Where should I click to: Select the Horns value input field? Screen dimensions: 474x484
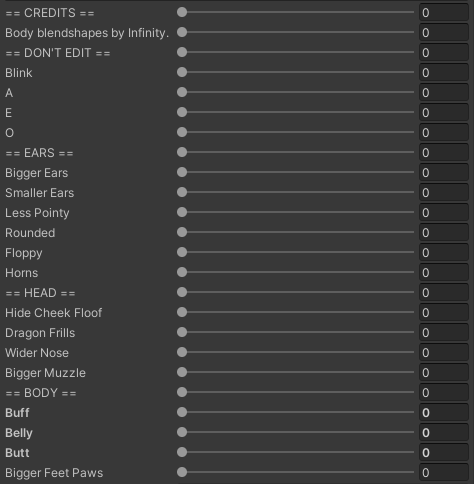444,273
